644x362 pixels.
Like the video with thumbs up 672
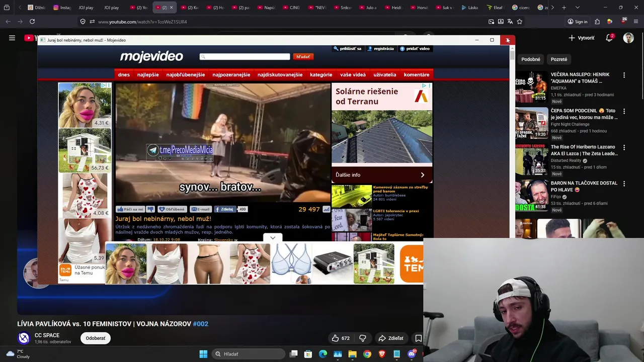340,338
